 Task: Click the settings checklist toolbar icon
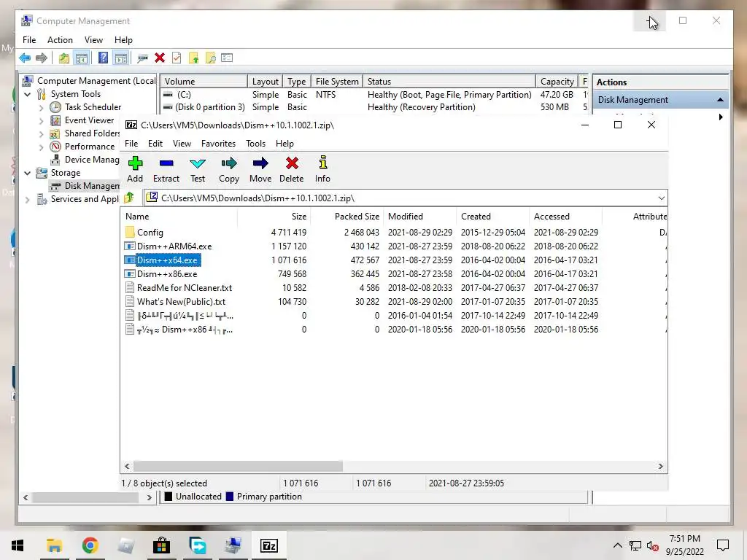coord(228,58)
